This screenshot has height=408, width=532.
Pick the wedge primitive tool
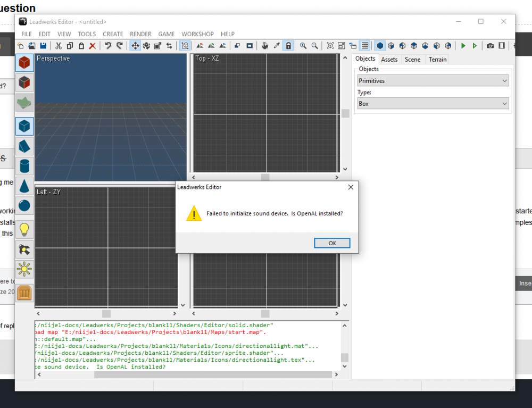coord(24,146)
